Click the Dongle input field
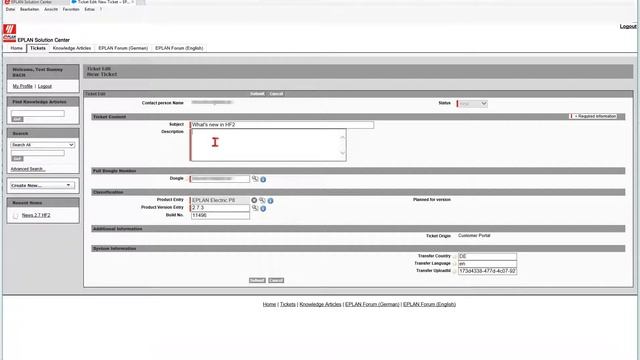 pos(220,179)
